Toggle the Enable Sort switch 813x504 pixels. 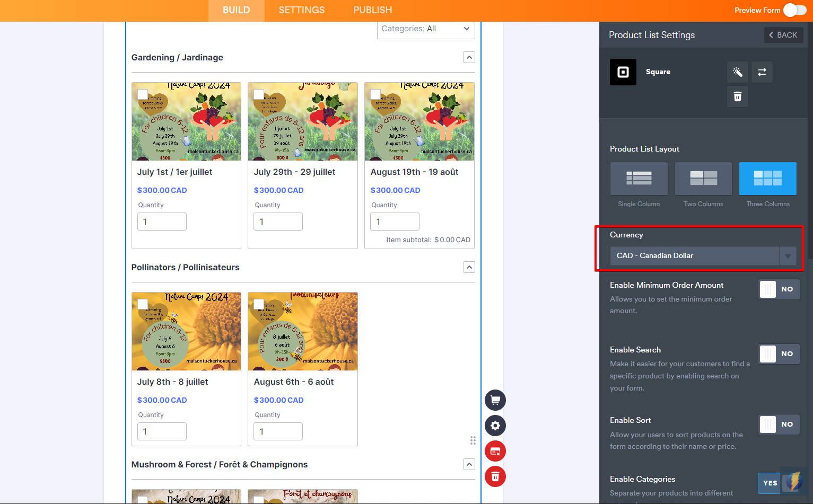[x=779, y=425]
